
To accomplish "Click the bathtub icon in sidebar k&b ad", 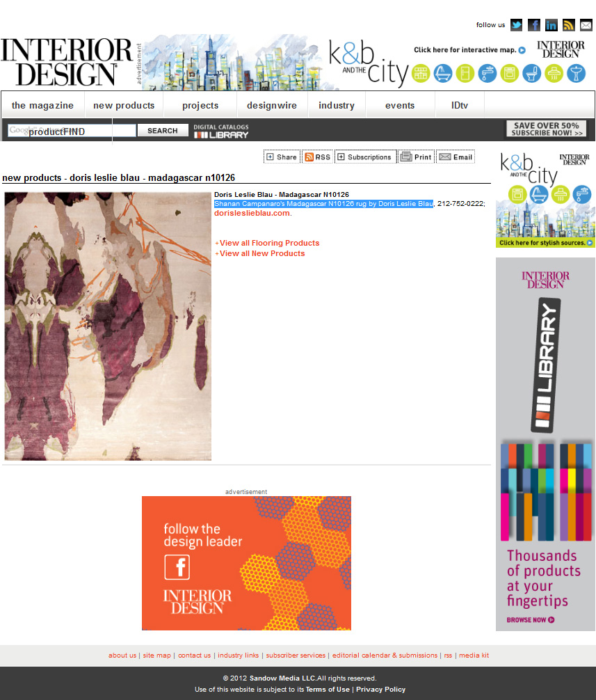I will coord(539,195).
